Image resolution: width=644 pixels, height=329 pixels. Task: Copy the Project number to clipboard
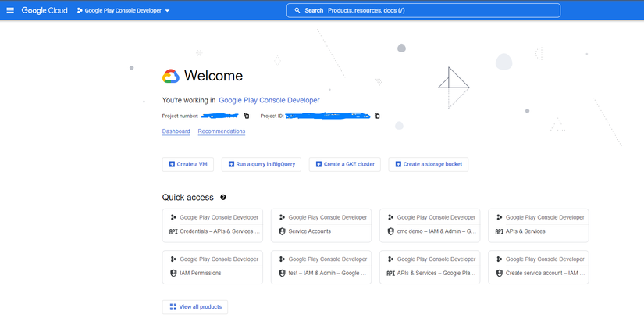coord(247,116)
